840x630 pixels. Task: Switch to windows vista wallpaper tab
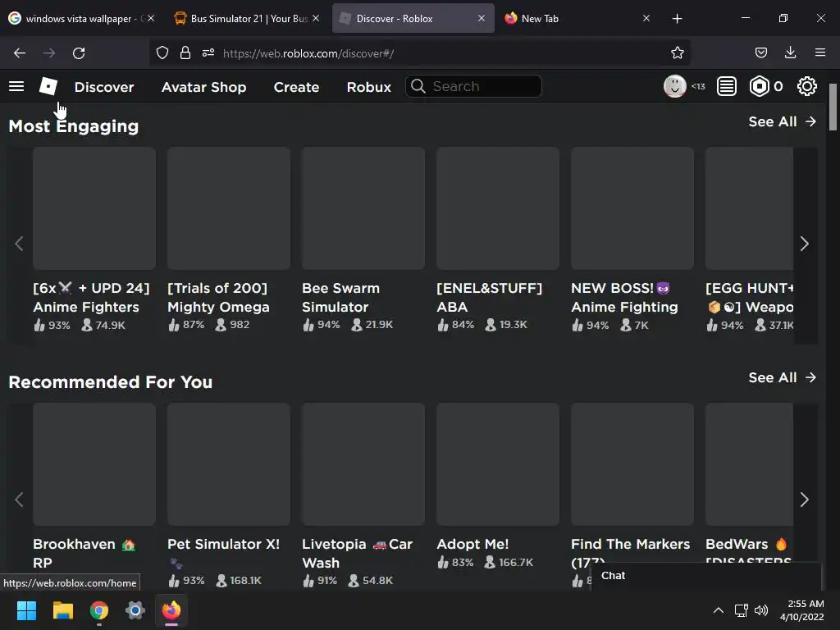[80, 19]
